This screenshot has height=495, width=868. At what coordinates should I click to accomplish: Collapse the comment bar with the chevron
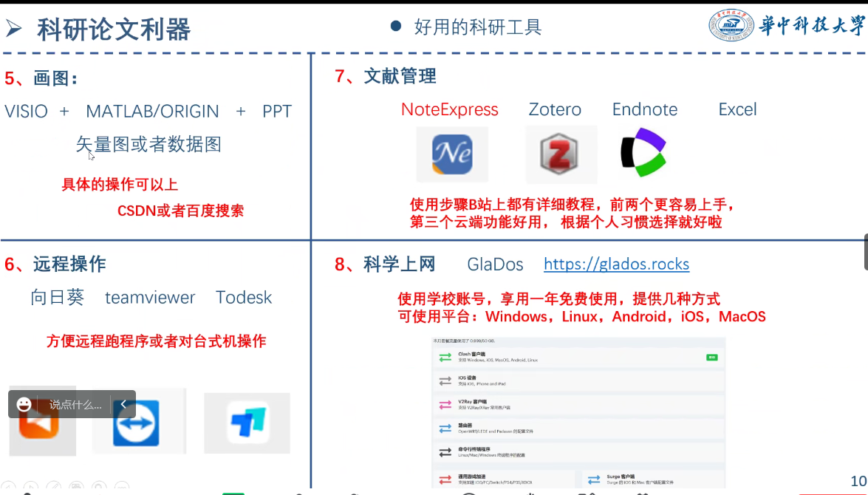tap(123, 404)
